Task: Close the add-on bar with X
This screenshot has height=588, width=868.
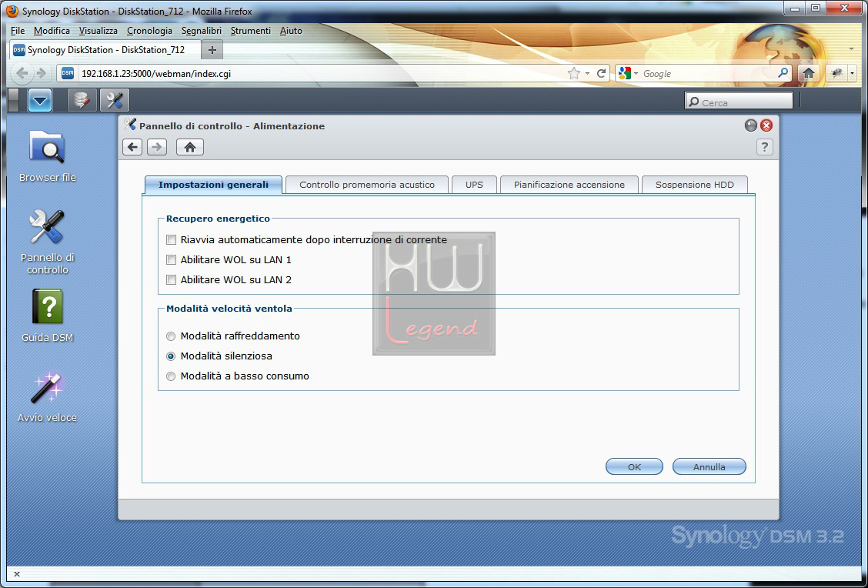Action: 17,573
